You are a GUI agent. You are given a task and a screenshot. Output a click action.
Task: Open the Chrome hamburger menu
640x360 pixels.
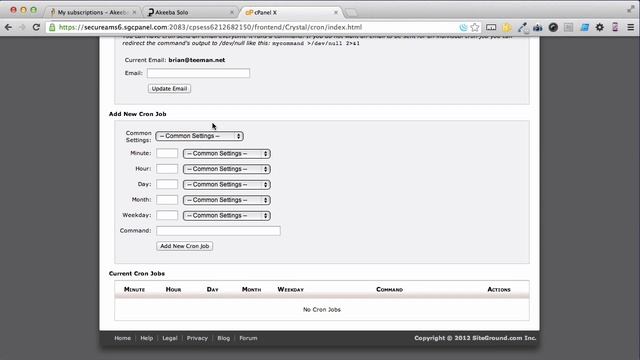coord(631,27)
